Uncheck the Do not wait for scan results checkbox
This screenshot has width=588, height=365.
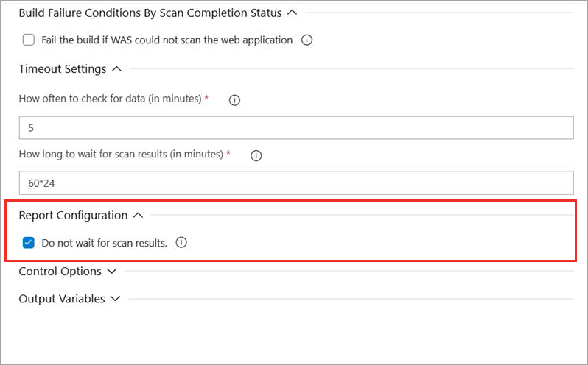[29, 242]
